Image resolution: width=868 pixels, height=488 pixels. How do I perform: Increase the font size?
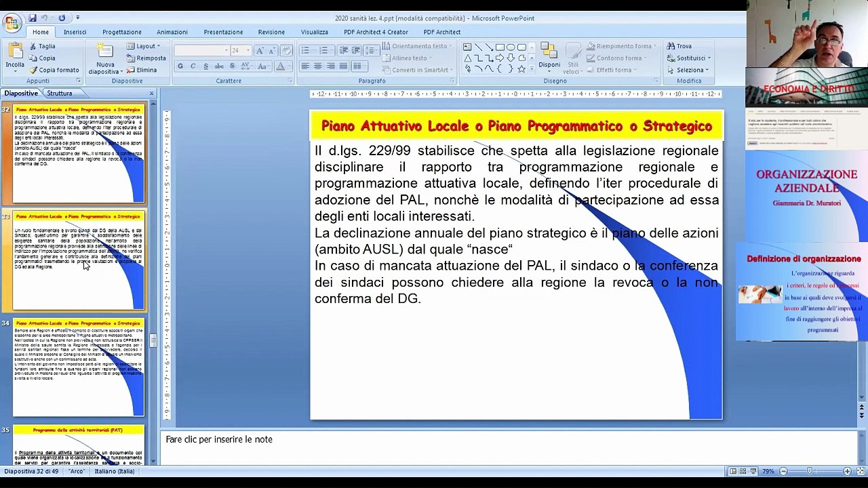[x=260, y=51]
